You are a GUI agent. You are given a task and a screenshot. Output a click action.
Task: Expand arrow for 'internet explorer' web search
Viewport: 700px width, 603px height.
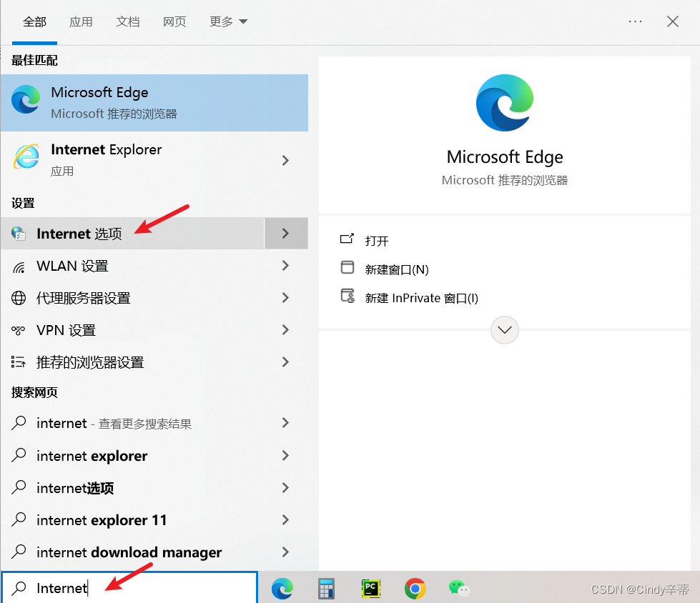tap(286, 455)
